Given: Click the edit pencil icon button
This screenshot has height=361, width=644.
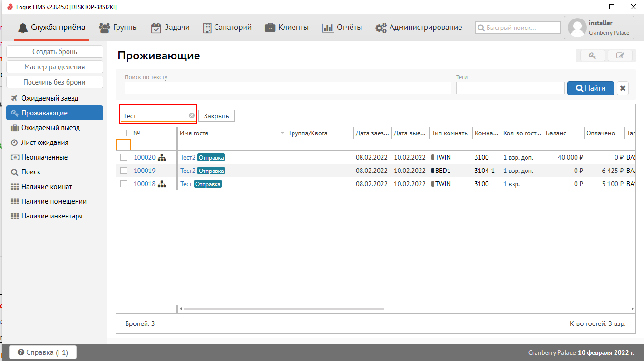Looking at the screenshot, I should tap(620, 56).
